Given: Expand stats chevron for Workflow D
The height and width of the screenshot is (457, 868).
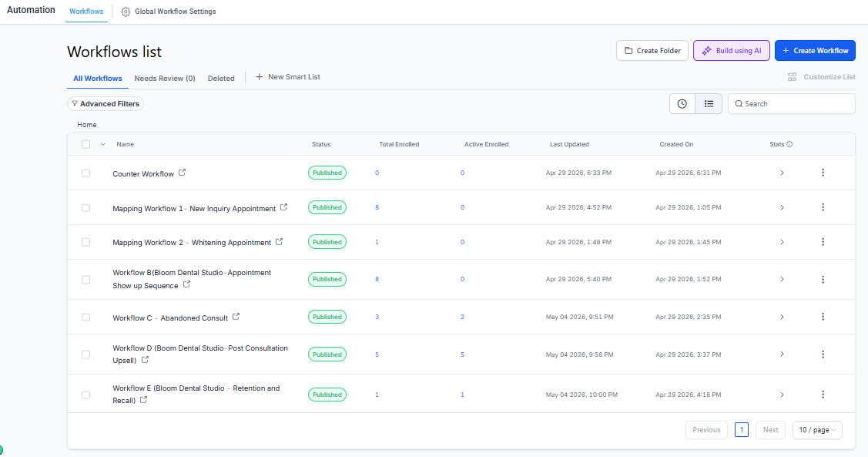Looking at the screenshot, I should 782,354.
